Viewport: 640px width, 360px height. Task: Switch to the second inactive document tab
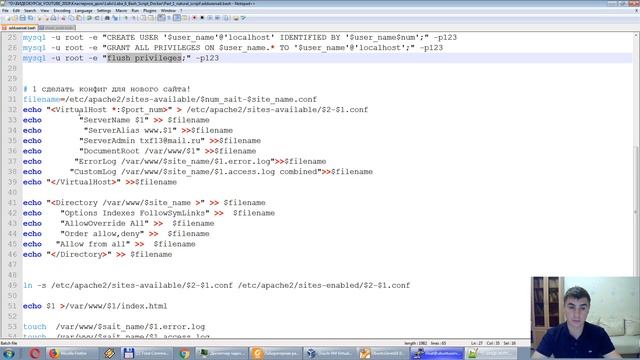point(57,28)
